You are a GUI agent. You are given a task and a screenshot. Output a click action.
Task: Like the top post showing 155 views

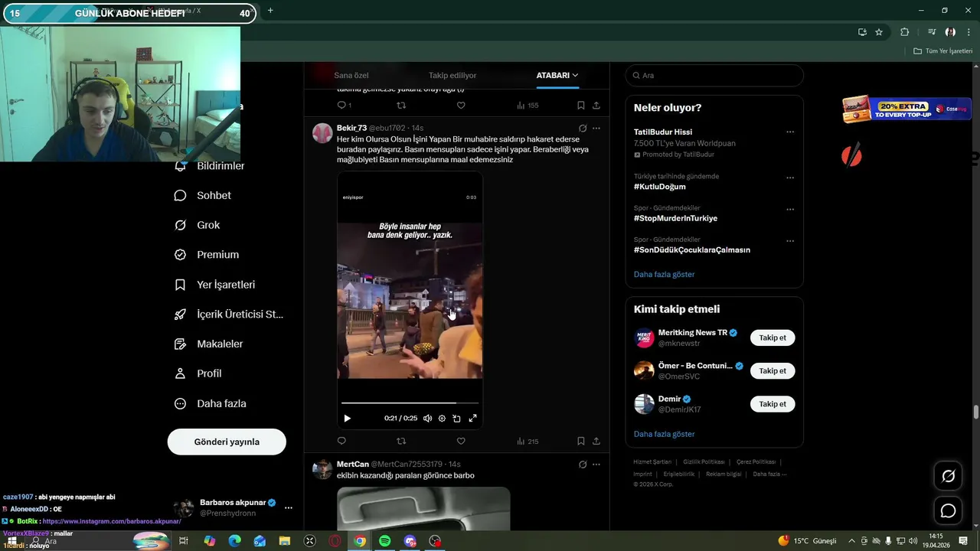click(x=461, y=106)
